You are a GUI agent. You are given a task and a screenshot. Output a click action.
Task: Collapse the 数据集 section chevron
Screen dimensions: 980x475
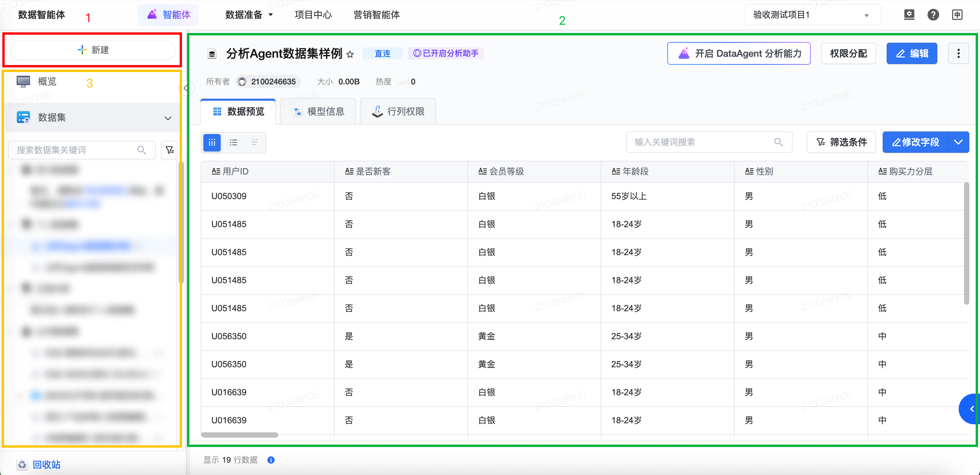click(168, 118)
